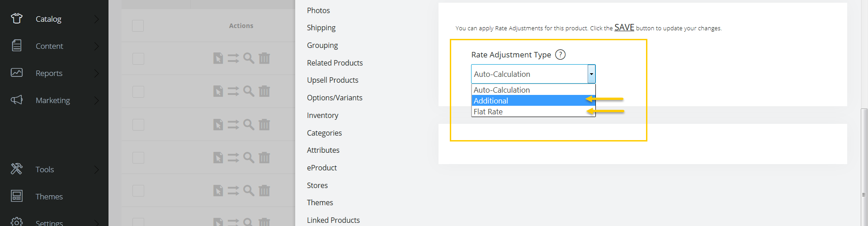
Task: Go to the Stores section
Action: pyautogui.click(x=317, y=185)
